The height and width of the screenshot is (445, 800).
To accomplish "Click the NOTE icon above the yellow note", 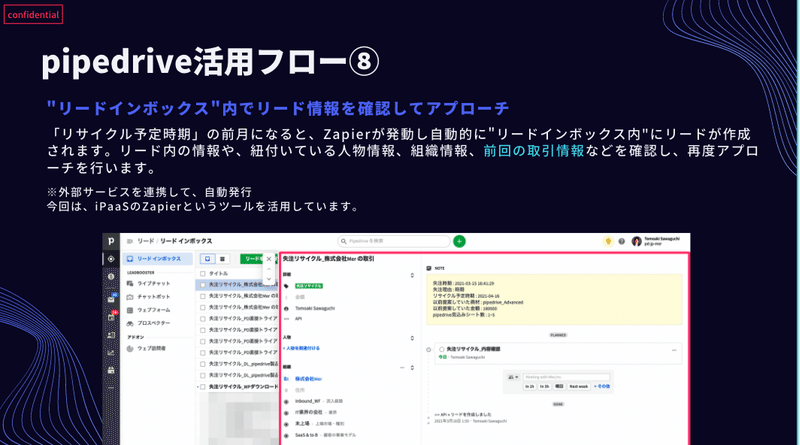I will click(x=429, y=268).
